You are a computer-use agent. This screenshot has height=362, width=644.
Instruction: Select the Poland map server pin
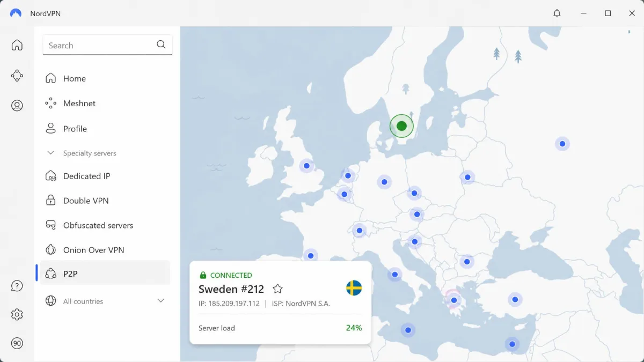coord(467,177)
